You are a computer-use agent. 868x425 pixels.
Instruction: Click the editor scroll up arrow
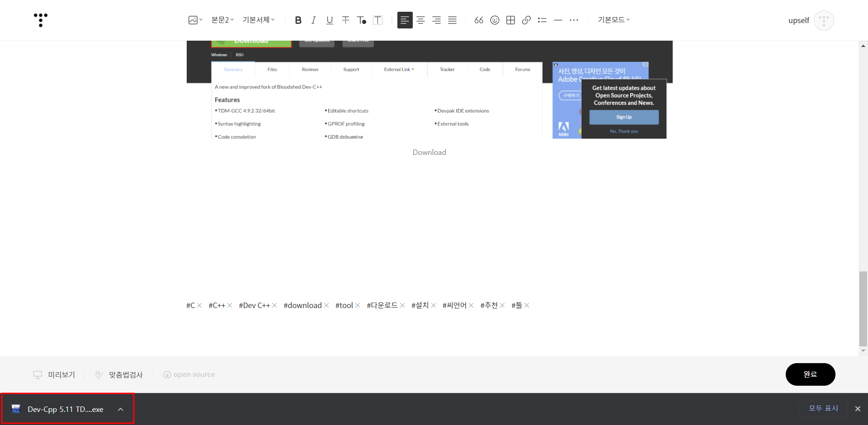click(x=863, y=46)
